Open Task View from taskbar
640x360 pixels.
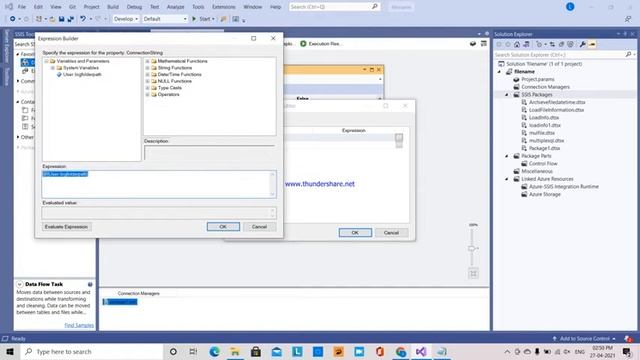click(x=193, y=351)
